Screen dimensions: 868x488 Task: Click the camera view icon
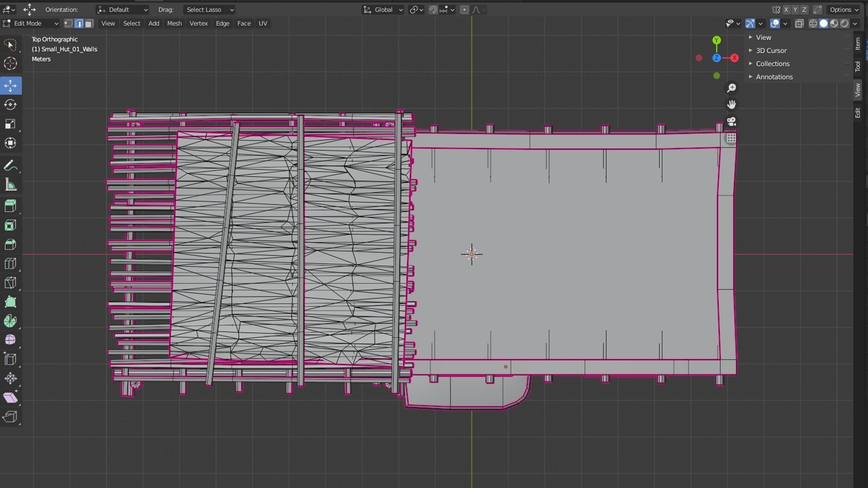[x=731, y=122]
